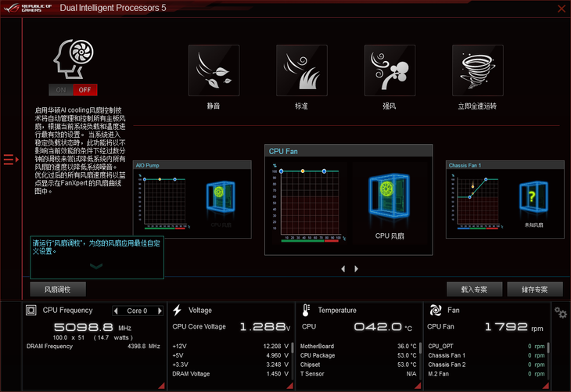Switch AI cooling to OFF

point(84,90)
